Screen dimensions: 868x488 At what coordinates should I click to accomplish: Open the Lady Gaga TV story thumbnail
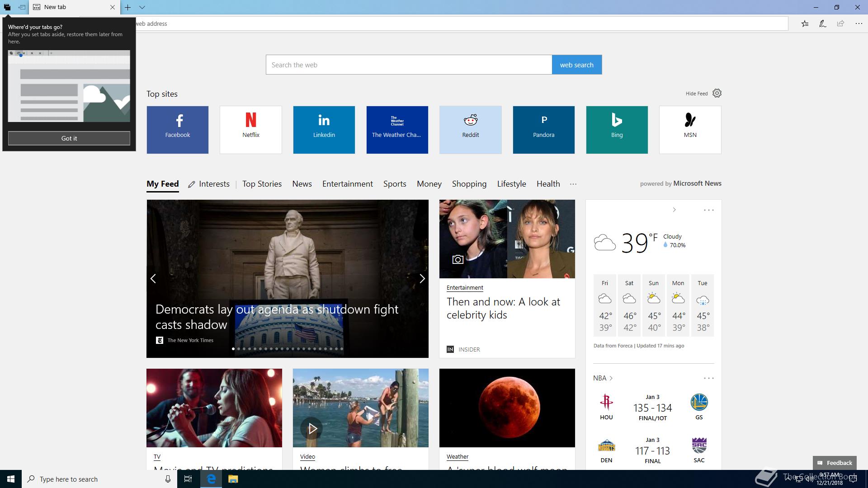(214, 408)
